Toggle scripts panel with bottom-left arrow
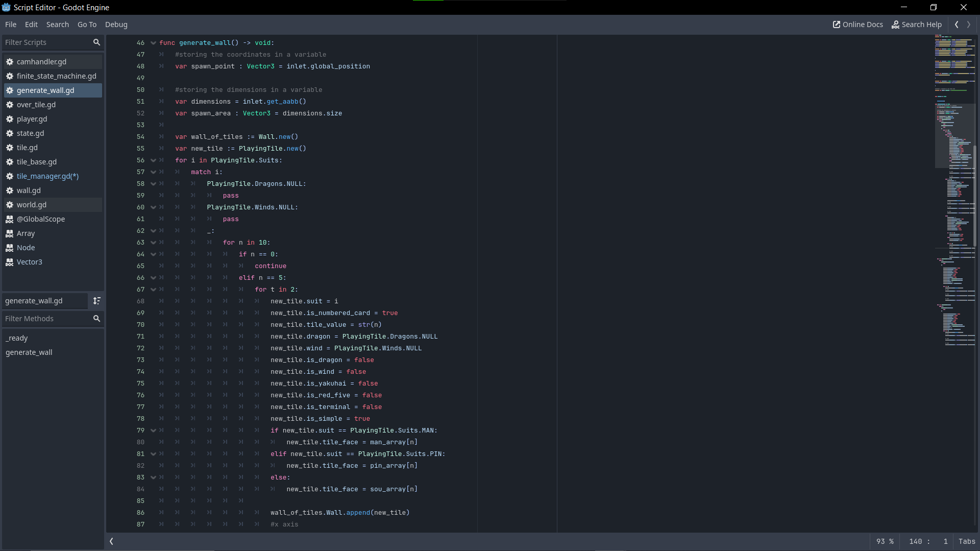The height and width of the screenshot is (551, 980). 111,541
